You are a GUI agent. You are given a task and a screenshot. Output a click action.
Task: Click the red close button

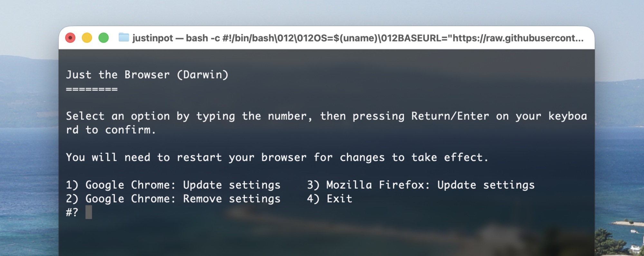pyautogui.click(x=71, y=38)
